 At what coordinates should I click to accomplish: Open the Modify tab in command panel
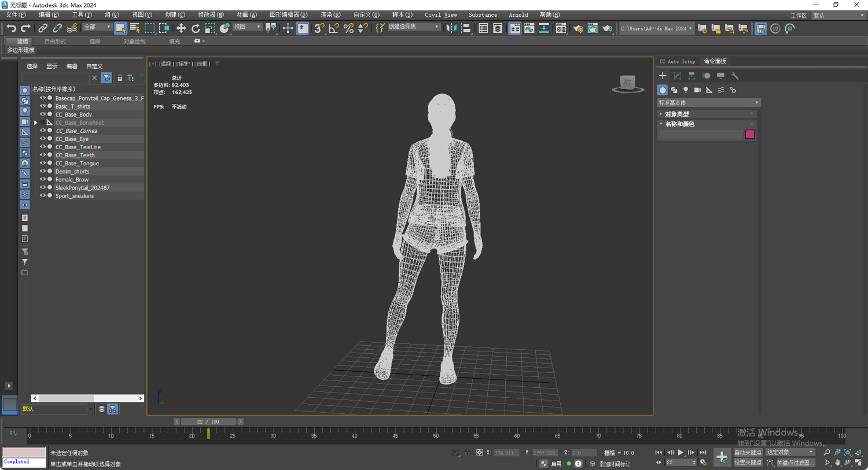[677, 76]
